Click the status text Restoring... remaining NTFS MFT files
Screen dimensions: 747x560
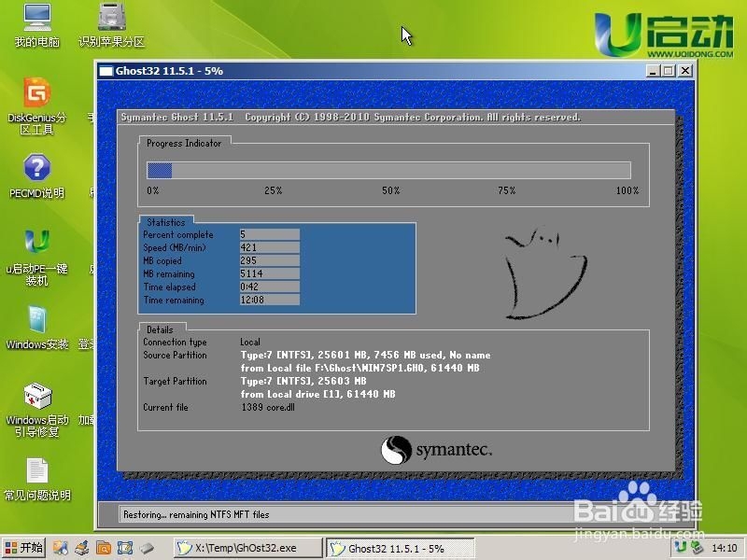tap(196, 515)
